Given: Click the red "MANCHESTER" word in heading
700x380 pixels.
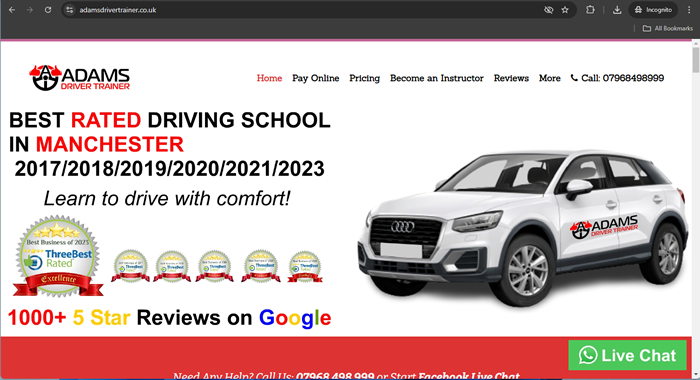Looking at the screenshot, I should 109,144.
